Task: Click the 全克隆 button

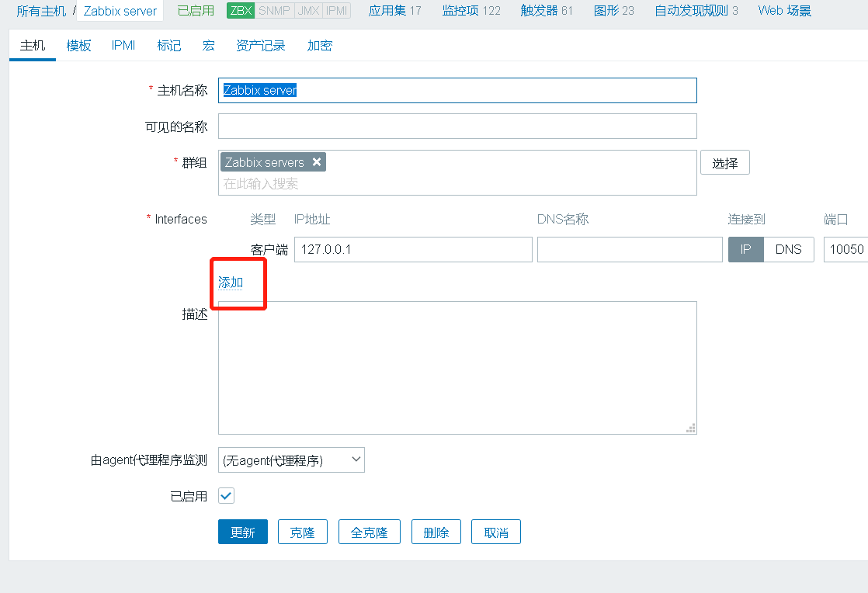Action: point(370,532)
